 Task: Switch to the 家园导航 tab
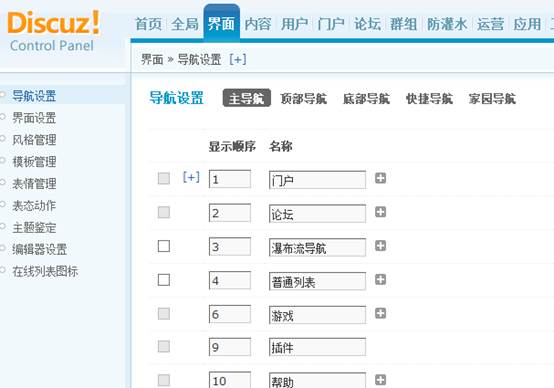[x=492, y=99]
